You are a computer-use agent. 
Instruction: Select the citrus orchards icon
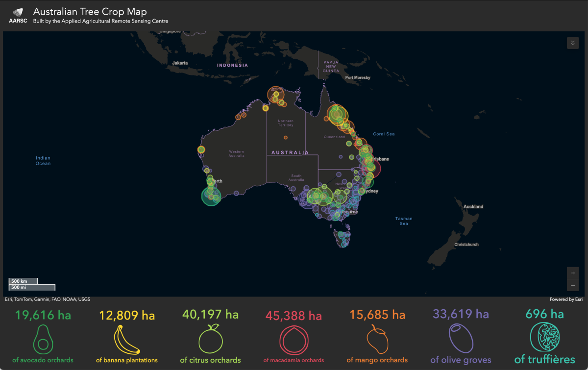coord(211,338)
